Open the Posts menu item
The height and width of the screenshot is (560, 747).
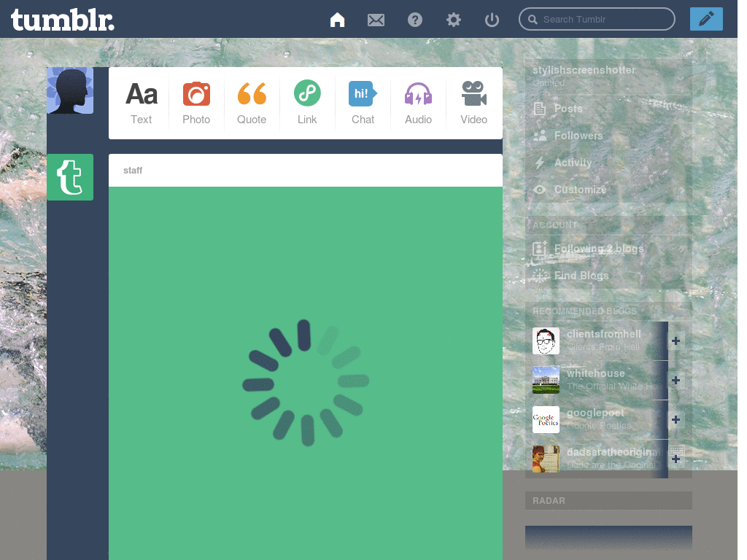coord(608,109)
